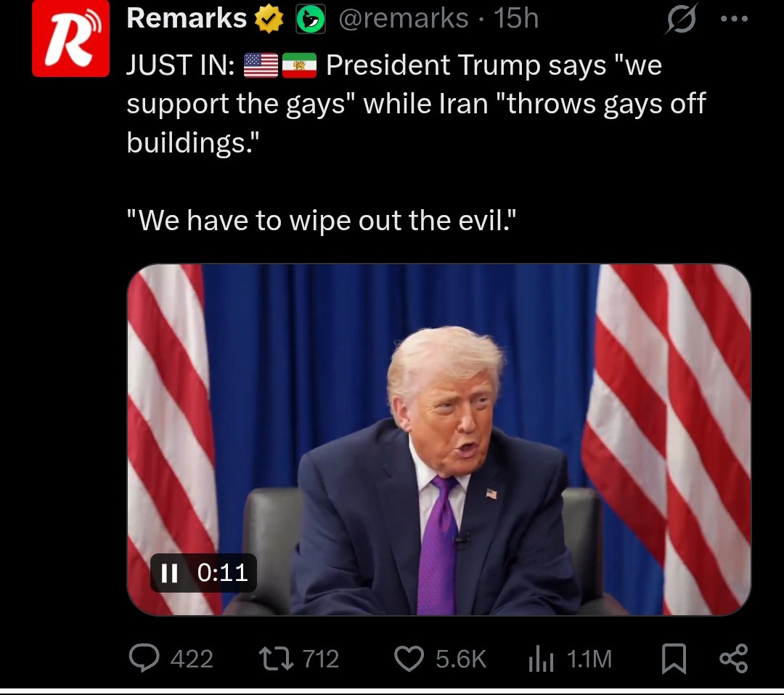Bookmark the post
Image resolution: width=784 pixels, height=695 pixels.
point(674,659)
